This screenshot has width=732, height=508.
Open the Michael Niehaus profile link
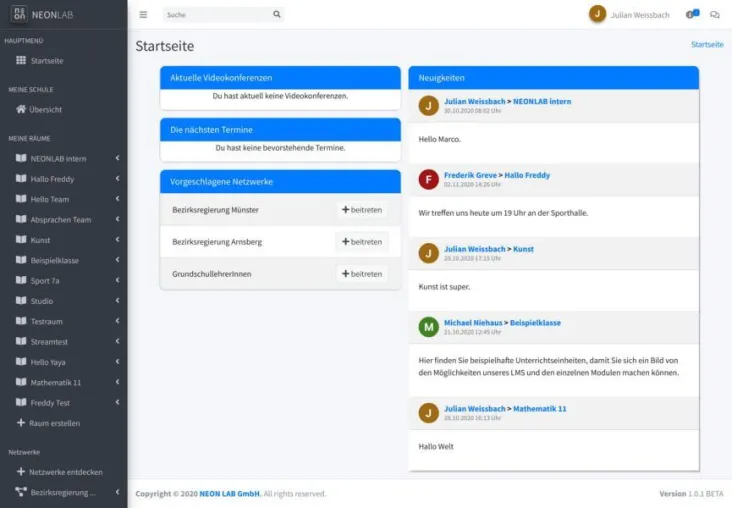[x=473, y=323]
